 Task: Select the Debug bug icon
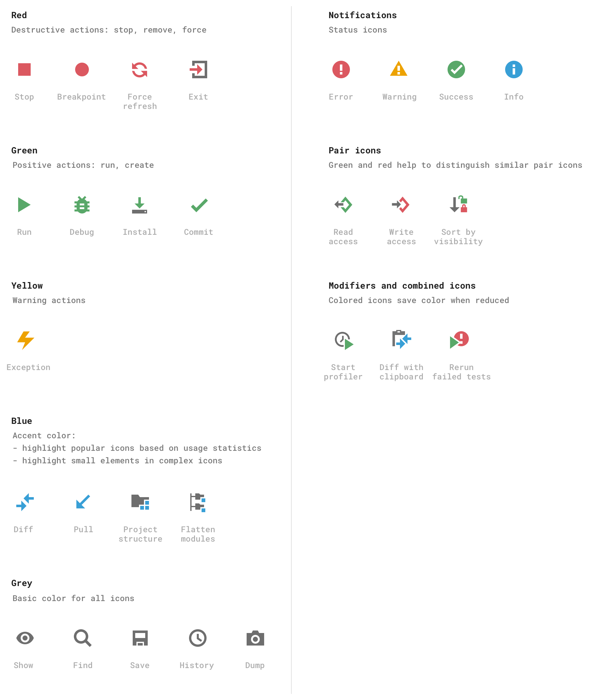(82, 205)
